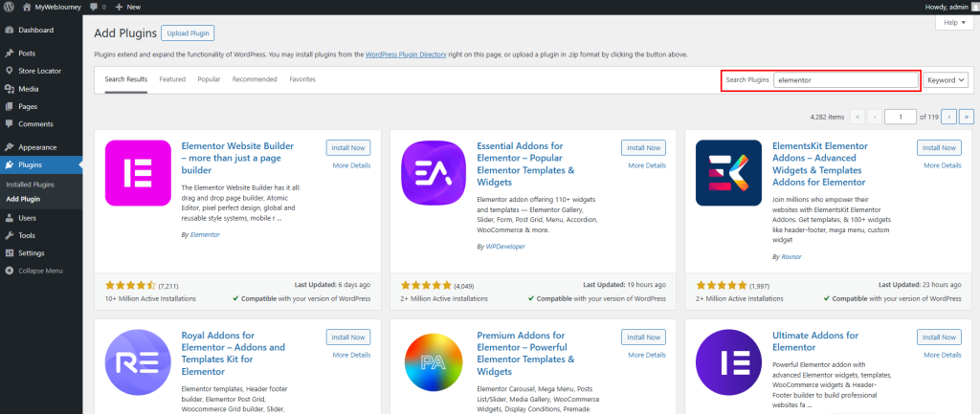980x414 pixels.
Task: Open author link WPDeveloper
Action: click(505, 247)
